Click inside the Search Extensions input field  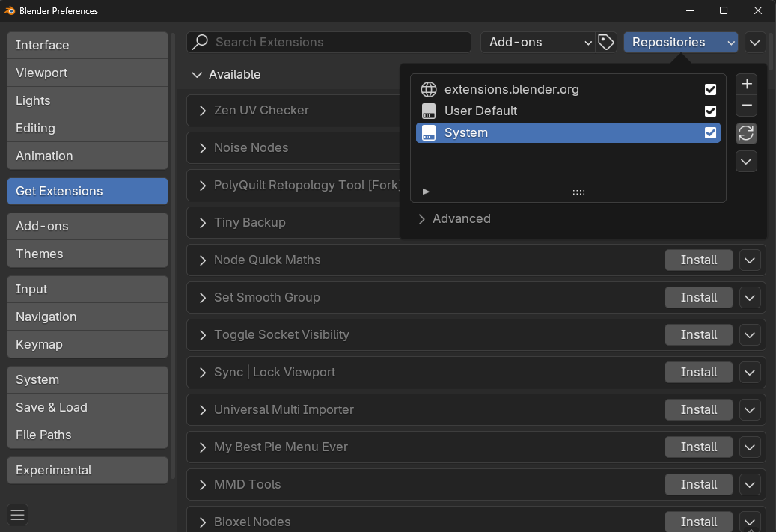329,42
